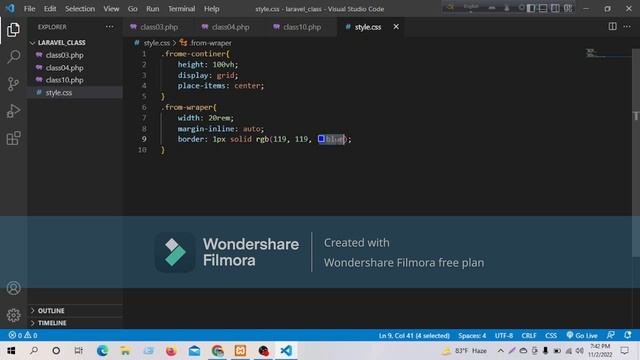Click .from-wraper in the breadcrumb

[211, 43]
